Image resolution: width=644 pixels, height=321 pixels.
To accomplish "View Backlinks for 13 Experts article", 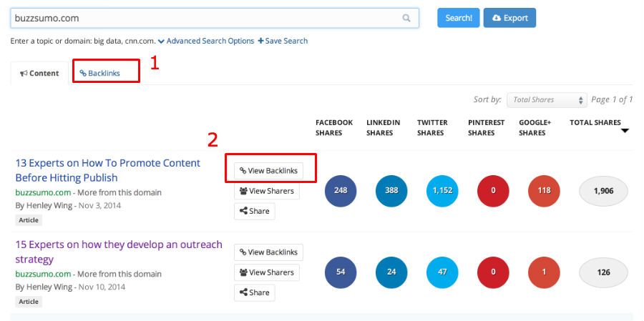I will pos(268,171).
